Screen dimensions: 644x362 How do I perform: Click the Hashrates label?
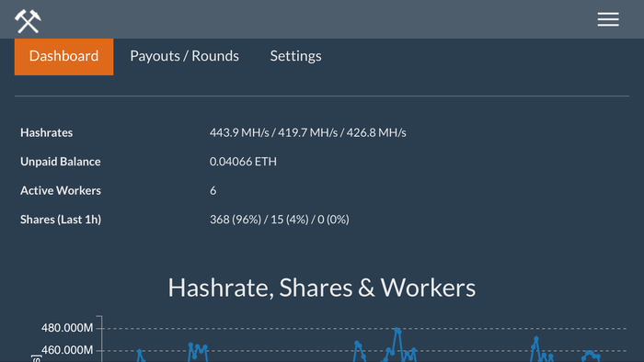point(46,132)
